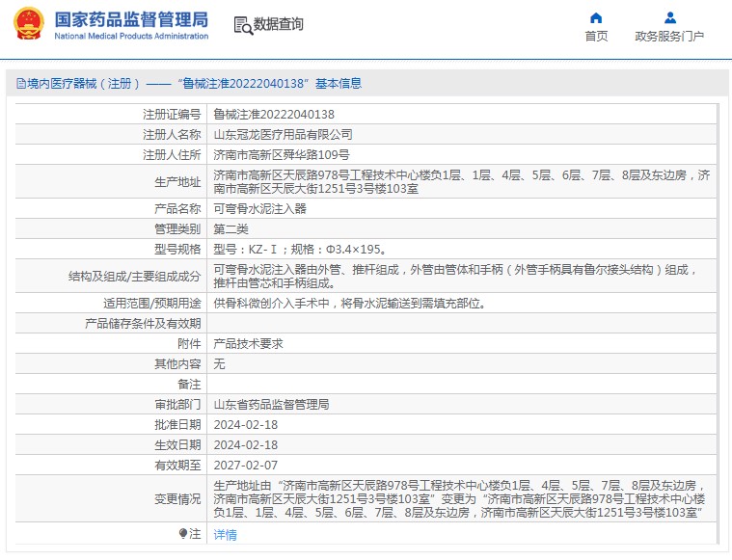Click the 管理类别 row label

pyautogui.click(x=177, y=229)
